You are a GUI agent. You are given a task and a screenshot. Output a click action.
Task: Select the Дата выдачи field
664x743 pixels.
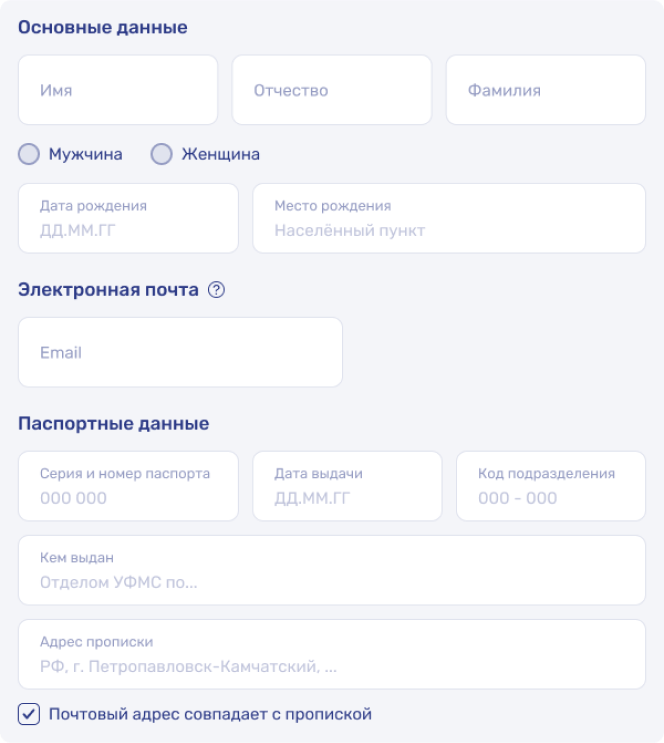point(347,486)
